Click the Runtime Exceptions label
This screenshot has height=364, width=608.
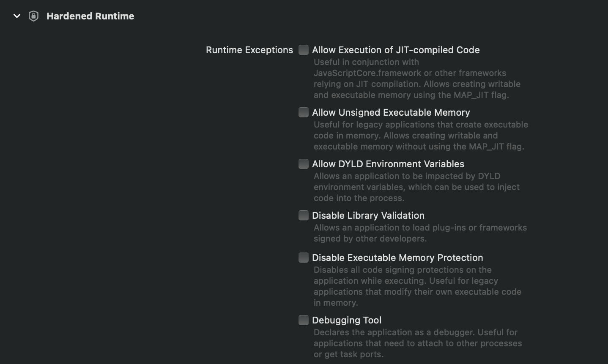click(x=249, y=50)
